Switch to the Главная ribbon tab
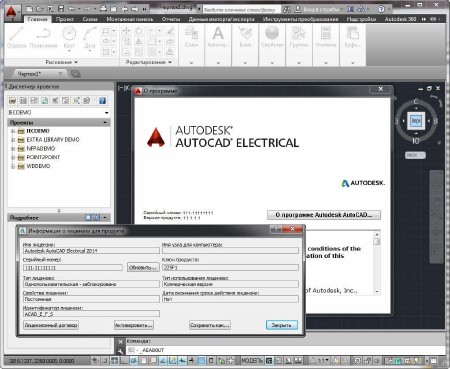The width and height of the screenshot is (450, 369). 38,19
